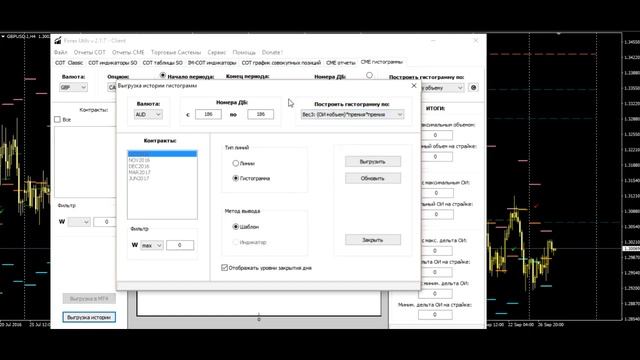Image resolution: width=640 pixels, height=360 pixels.
Task: Click the объем на страйке result field
Action: click(x=435, y=157)
